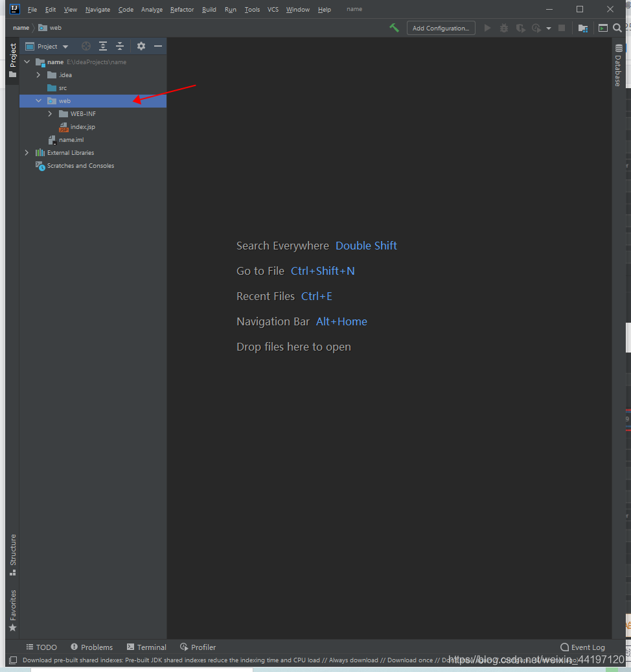Screen dimensions: 631x672
Task: Click the Search Everywhere magnifier icon
Action: point(617,28)
